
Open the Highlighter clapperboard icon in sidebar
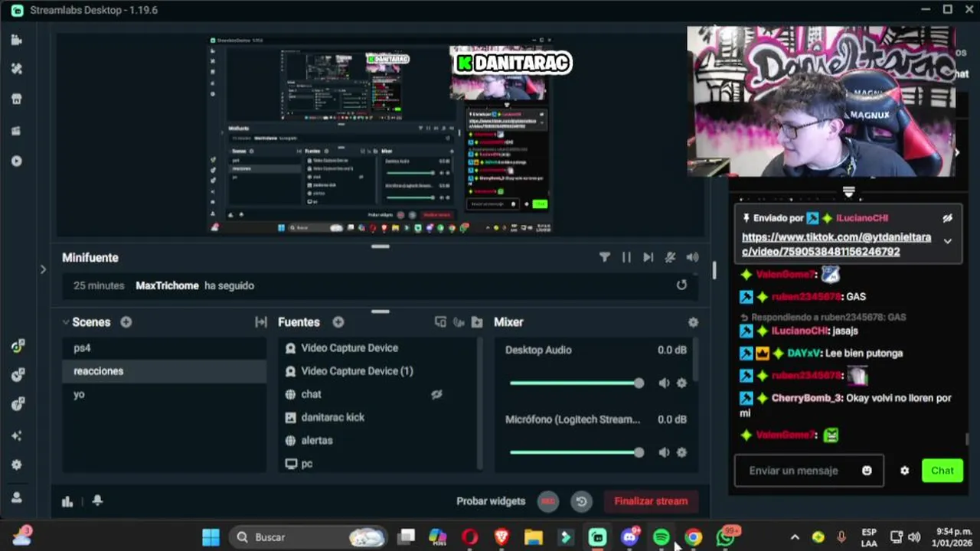click(x=17, y=131)
